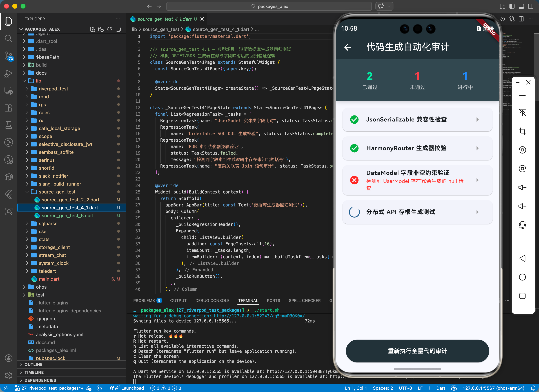The image size is (539, 392).
Task: Switch to the DEBUG CONSOLE tab
Action: coord(212,300)
